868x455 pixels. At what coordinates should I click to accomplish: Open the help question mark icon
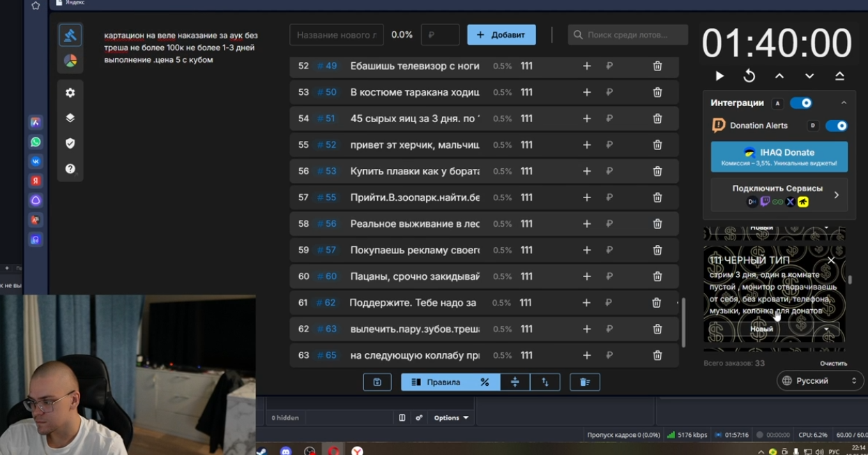(x=70, y=169)
